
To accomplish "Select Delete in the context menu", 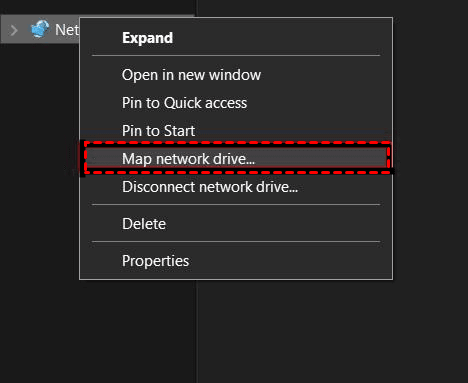I will 144,224.
